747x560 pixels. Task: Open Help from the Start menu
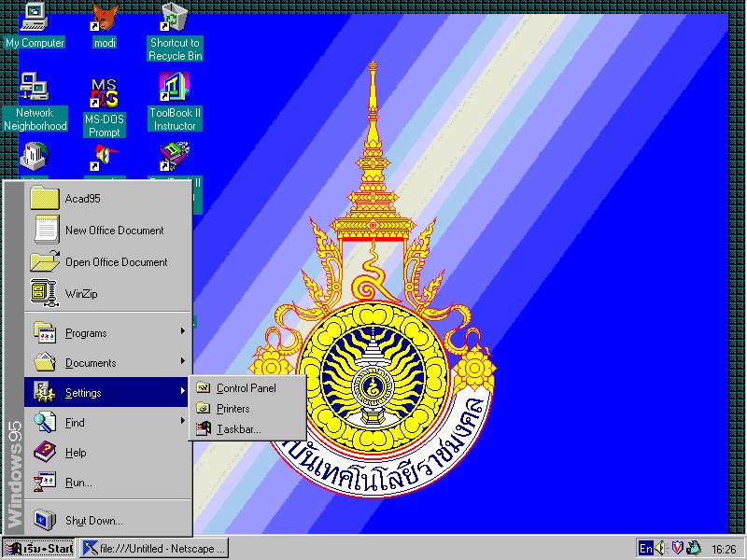click(108, 452)
